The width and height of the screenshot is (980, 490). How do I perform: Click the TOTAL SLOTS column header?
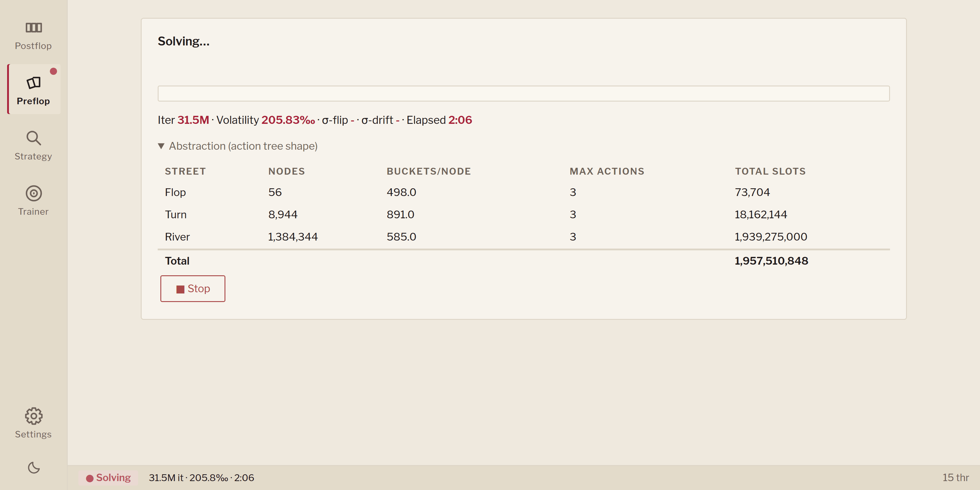pos(770,172)
